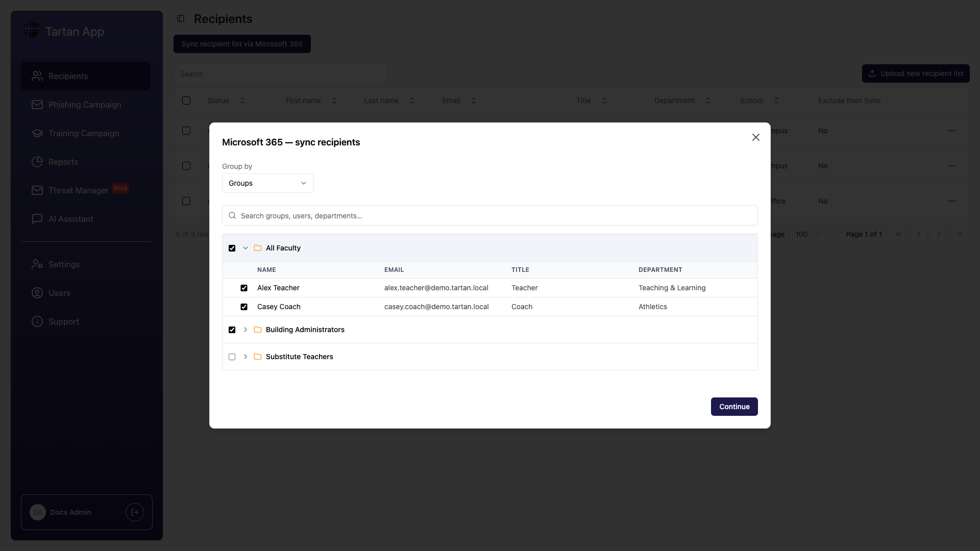Click the AI Assistant chat bubble icon

pos(37,219)
